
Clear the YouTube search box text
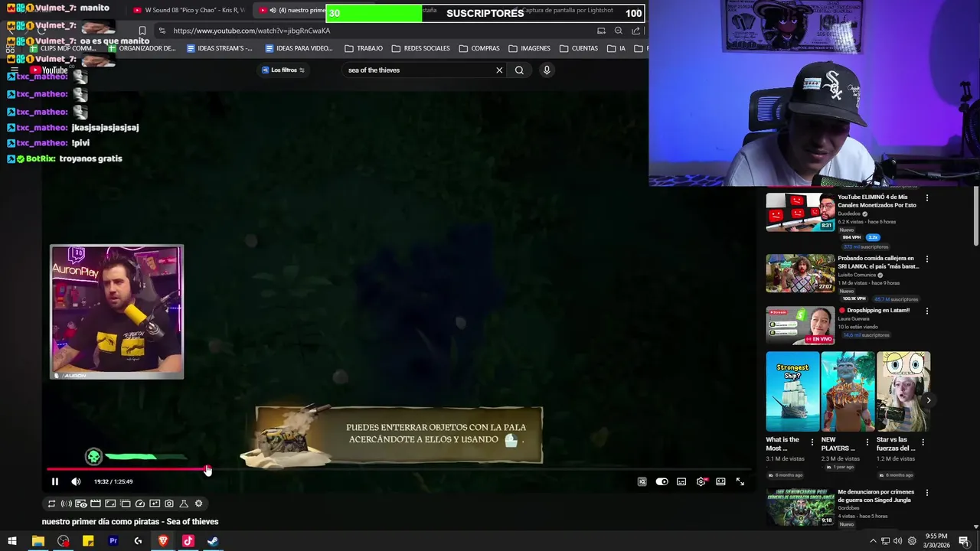point(499,70)
